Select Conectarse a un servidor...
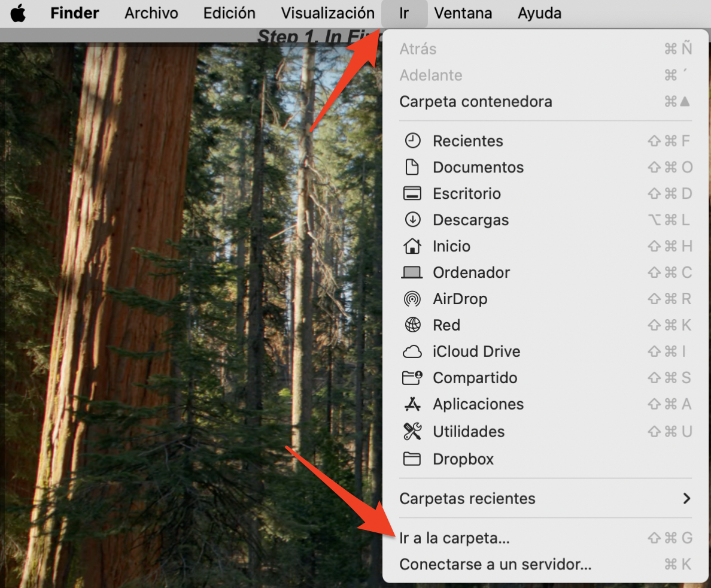The image size is (711, 588). pyautogui.click(x=494, y=564)
